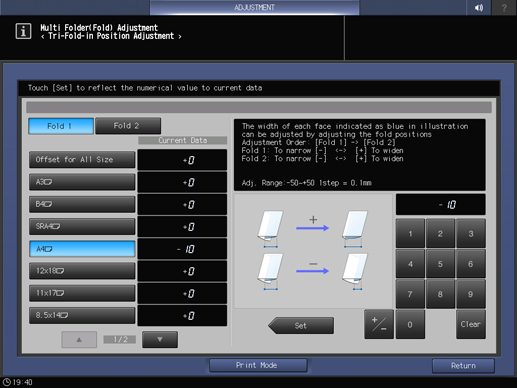Click the speaker sound icon
The height and width of the screenshot is (388, 517).
479,7
